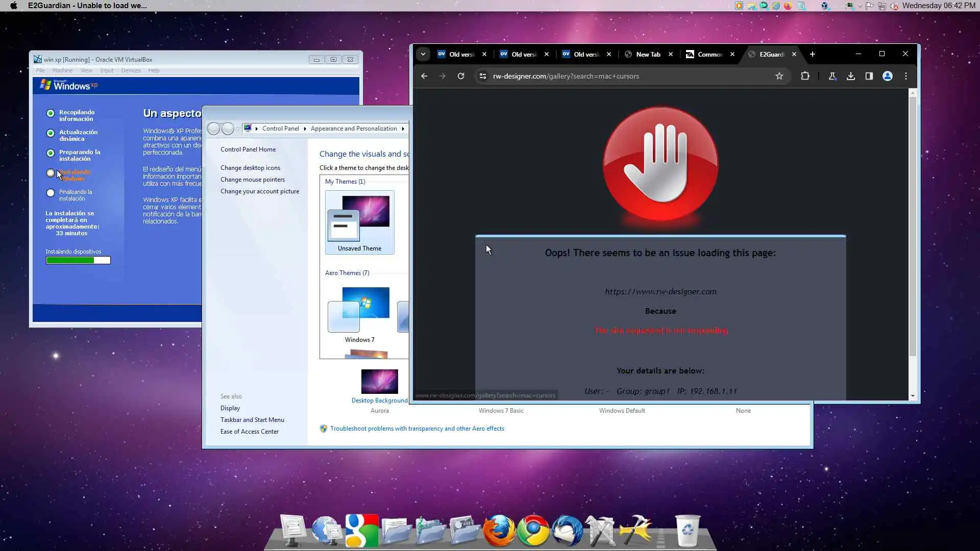The image size is (980, 551).
Task: Switch to the New Tab tab
Action: [x=647, y=54]
